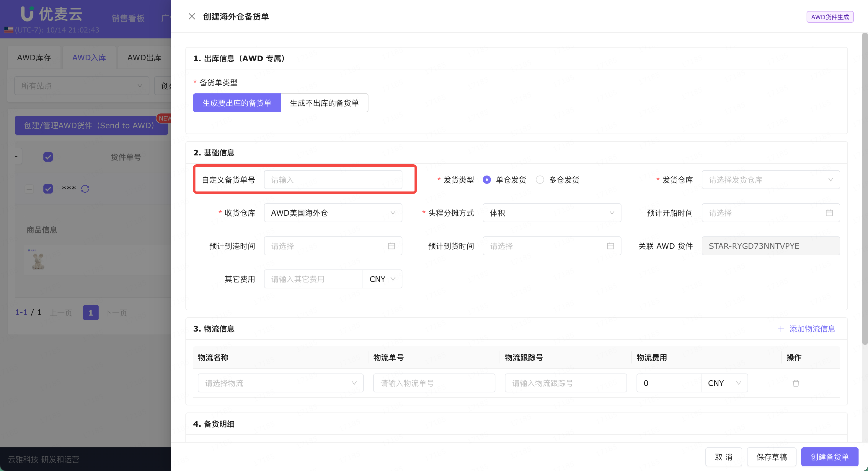Image resolution: width=868 pixels, height=471 pixels.
Task: Open 所有站点 dropdown in background page
Action: tap(81, 86)
